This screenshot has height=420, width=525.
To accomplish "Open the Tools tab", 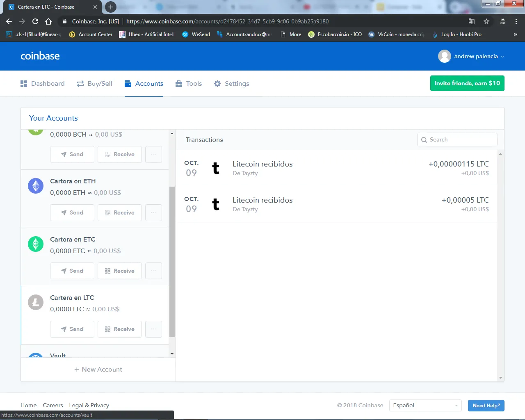I will tap(189, 84).
